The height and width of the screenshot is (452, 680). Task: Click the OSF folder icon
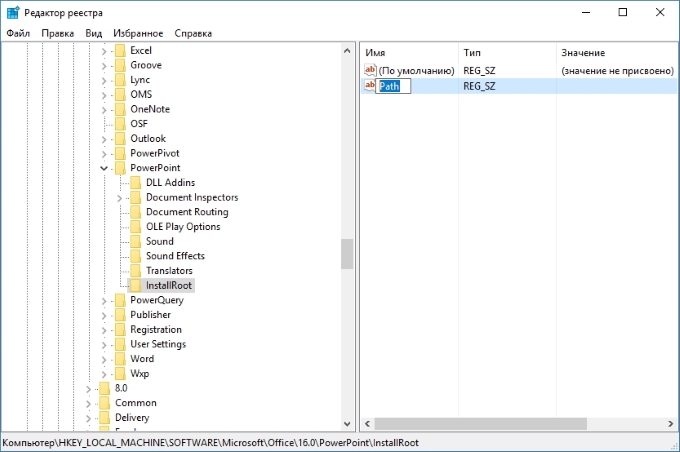pyautogui.click(x=120, y=124)
